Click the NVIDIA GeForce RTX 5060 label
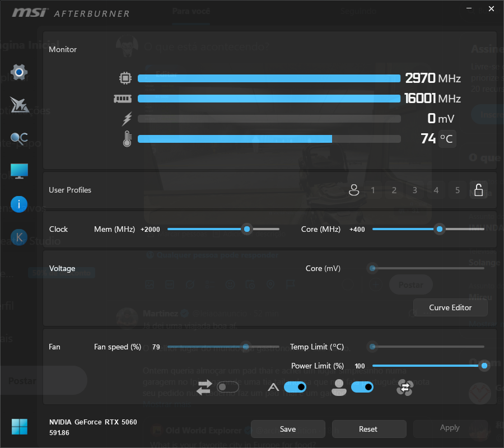The image size is (504, 448). [93, 422]
